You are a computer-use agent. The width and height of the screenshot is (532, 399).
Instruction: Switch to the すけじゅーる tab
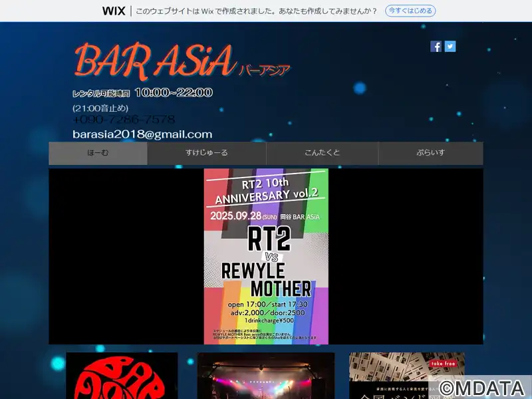tap(206, 153)
